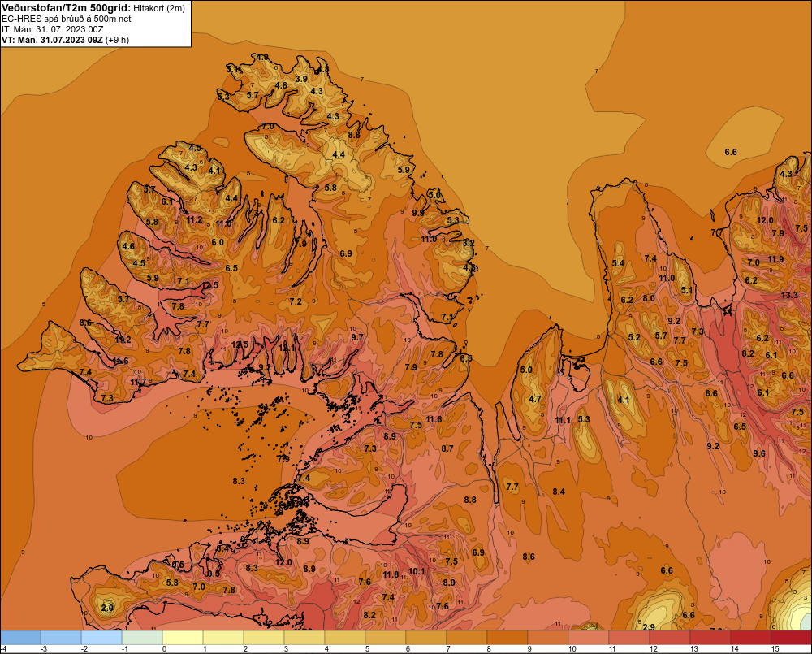Click the legend swatch between 2 and 3
Viewport: 812px width, 654px height.
264,638
